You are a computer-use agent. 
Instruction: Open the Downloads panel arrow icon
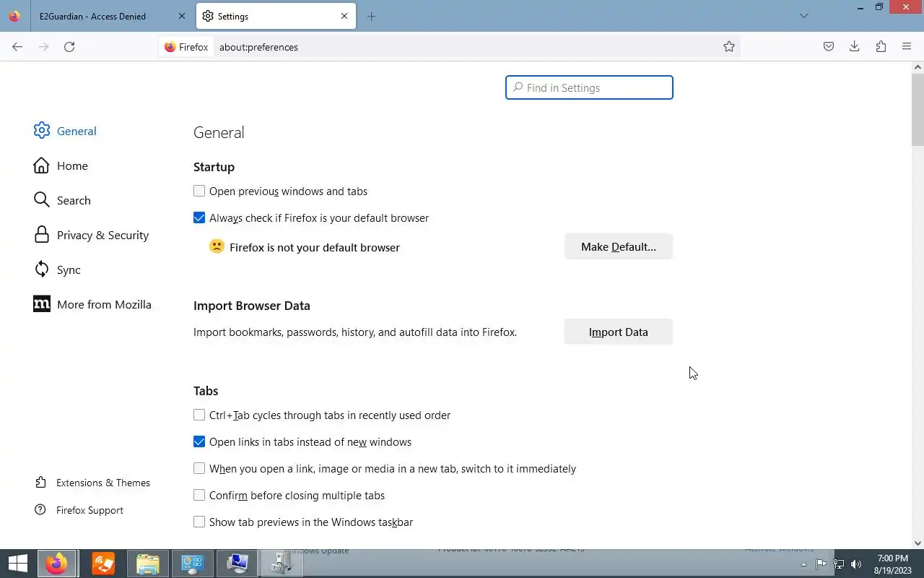coord(855,46)
